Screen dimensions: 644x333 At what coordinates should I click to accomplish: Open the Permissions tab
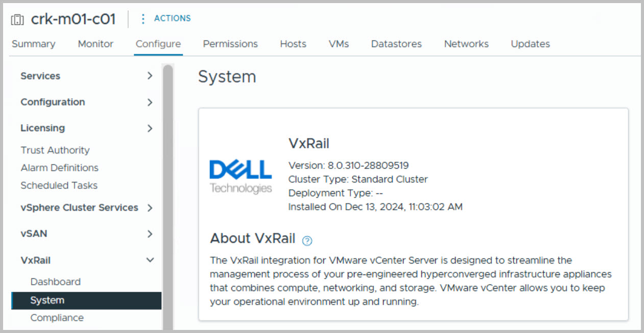[x=230, y=44]
